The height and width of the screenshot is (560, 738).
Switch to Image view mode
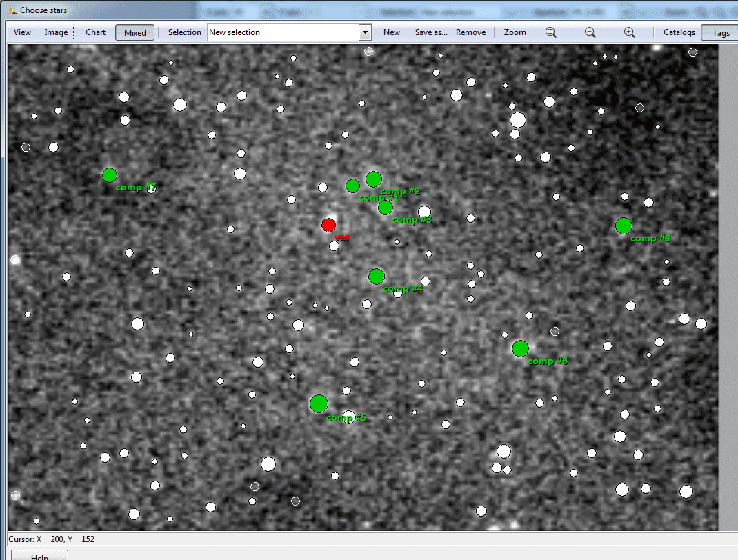56,32
